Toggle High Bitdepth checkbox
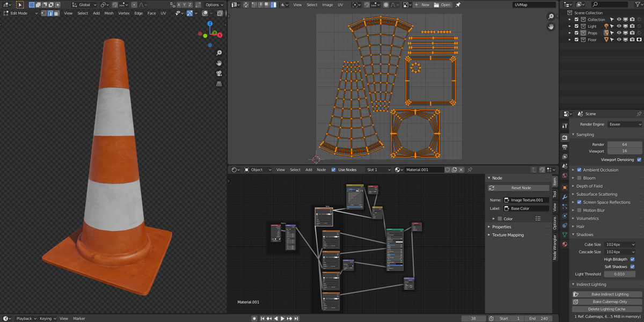644x322 pixels. point(632,259)
